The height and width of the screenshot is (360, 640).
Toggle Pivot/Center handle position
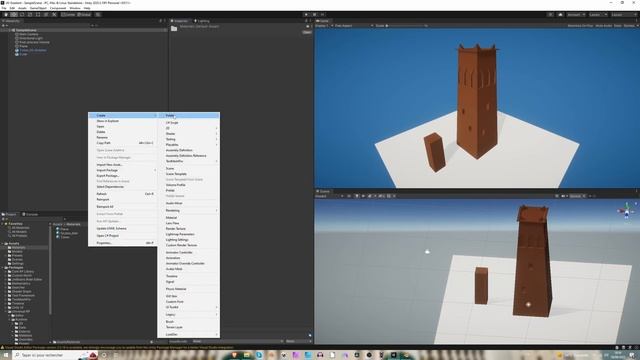(69, 14)
